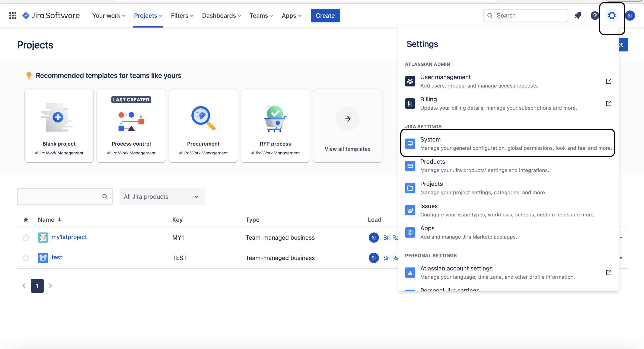
Task: Click the previous page arrow
Action: click(x=24, y=286)
